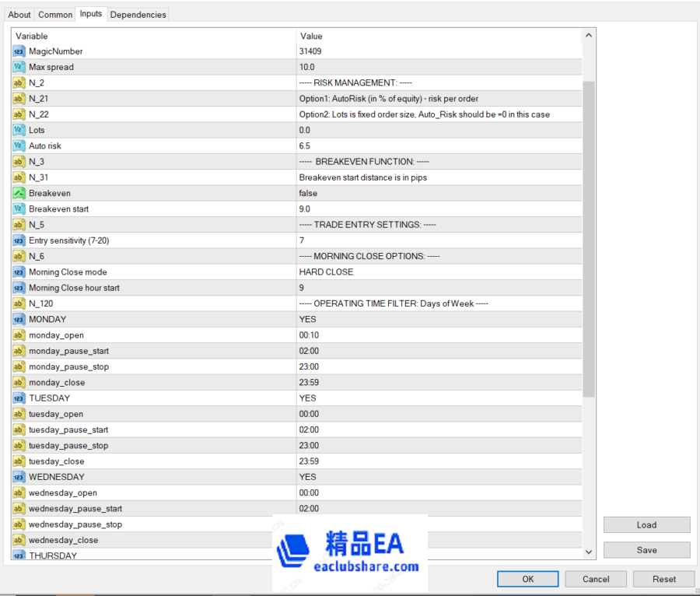Click the N_2 string type icon

tap(19, 83)
